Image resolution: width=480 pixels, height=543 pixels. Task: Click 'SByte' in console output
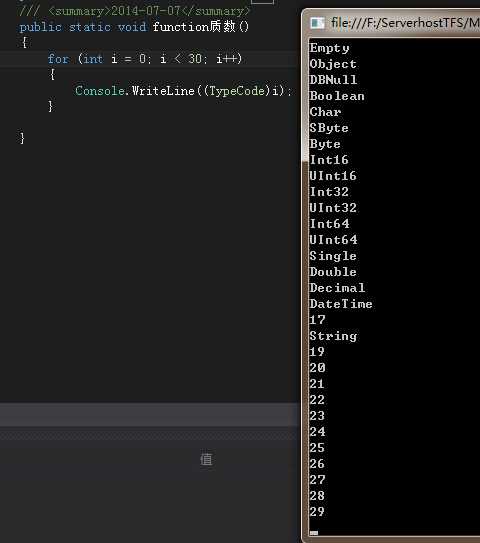[329, 128]
